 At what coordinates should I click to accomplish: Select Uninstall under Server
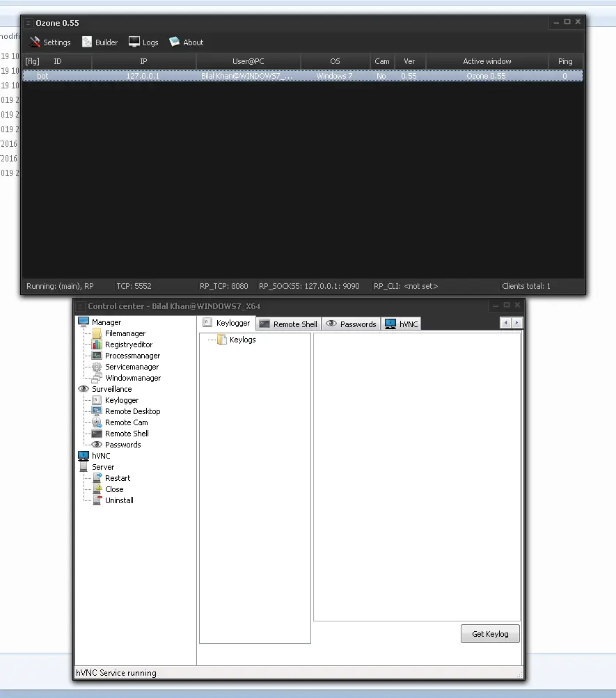pos(119,500)
